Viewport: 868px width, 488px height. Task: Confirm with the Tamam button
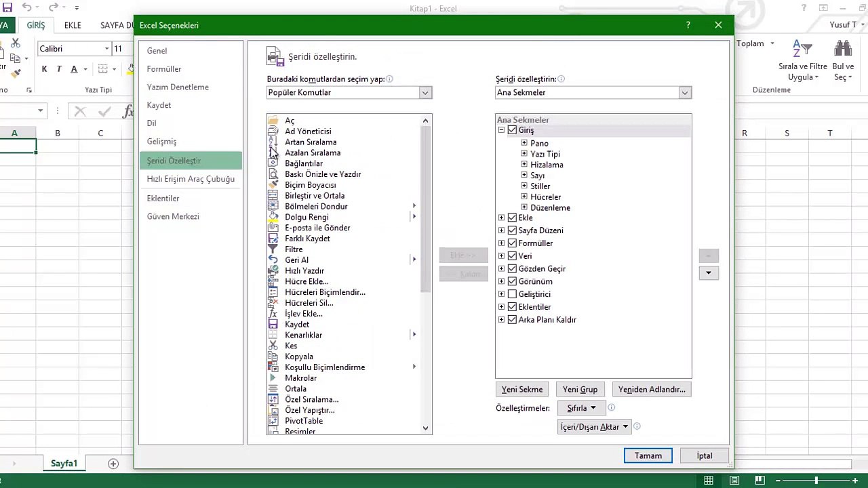click(648, 456)
